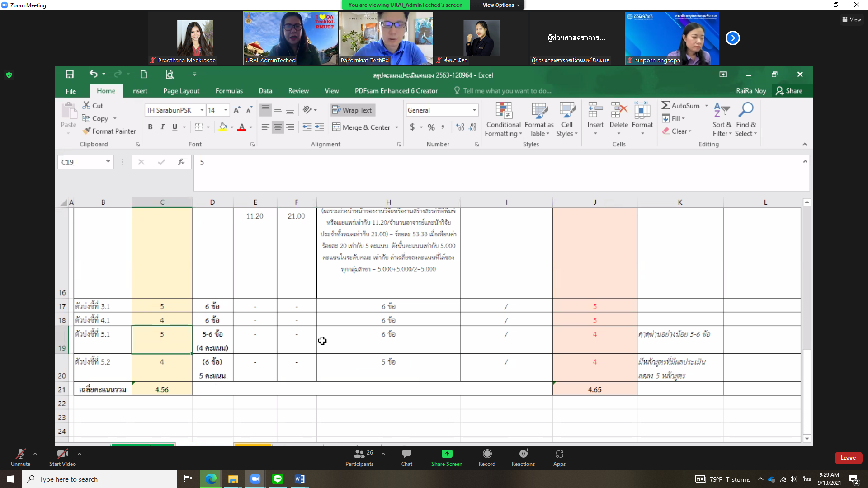This screenshot has height=488, width=868.
Task: Open File Explorer from taskbar
Action: pyautogui.click(x=233, y=479)
